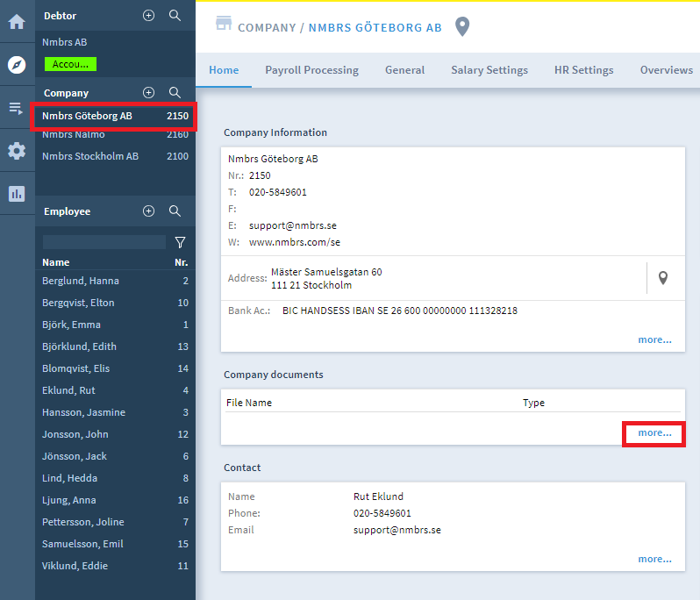Open employee Björklund, Edith

[115, 346]
